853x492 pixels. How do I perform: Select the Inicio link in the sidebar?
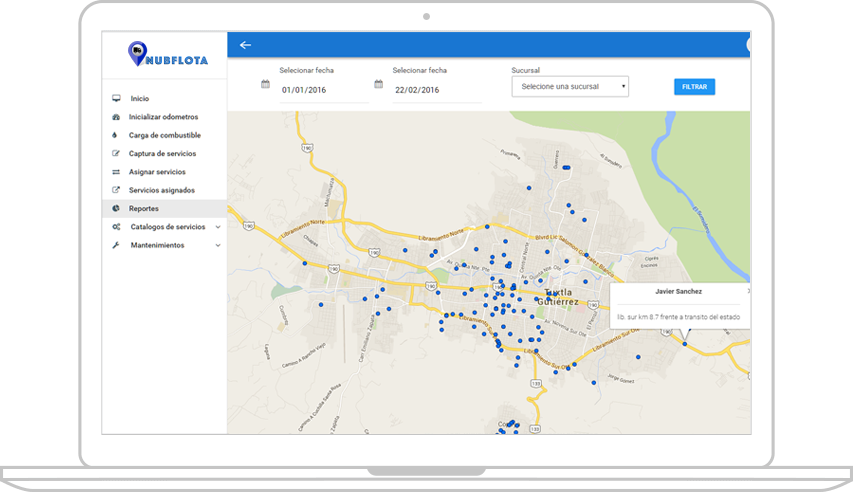click(139, 98)
